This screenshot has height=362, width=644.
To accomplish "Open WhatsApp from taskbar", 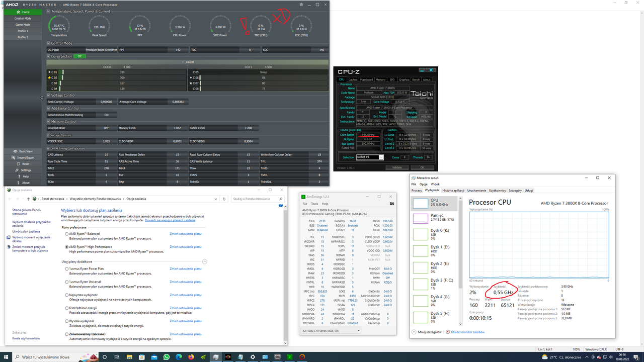I will pos(167,357).
